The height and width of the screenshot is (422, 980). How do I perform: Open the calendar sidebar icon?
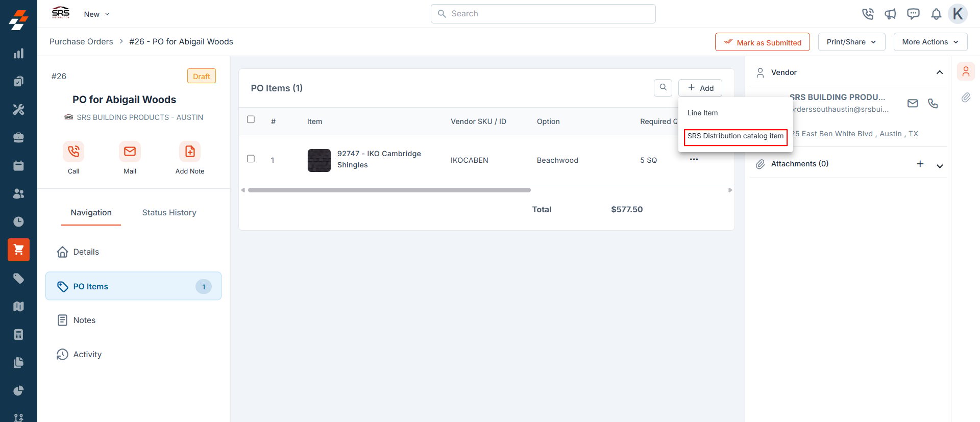[18, 165]
